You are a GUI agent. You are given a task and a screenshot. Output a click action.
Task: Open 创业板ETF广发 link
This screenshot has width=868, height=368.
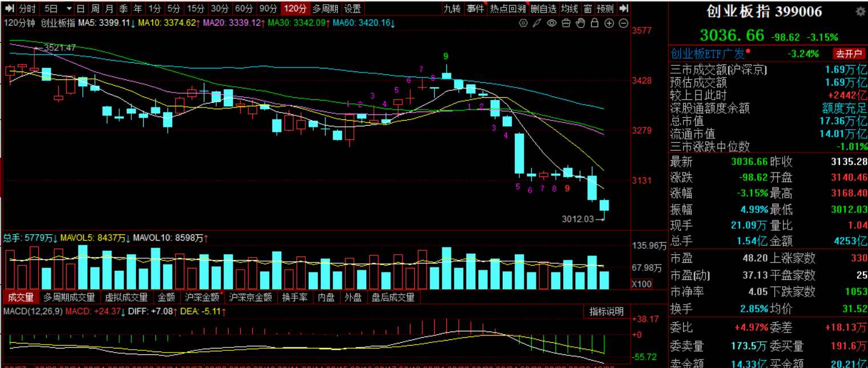tap(708, 54)
